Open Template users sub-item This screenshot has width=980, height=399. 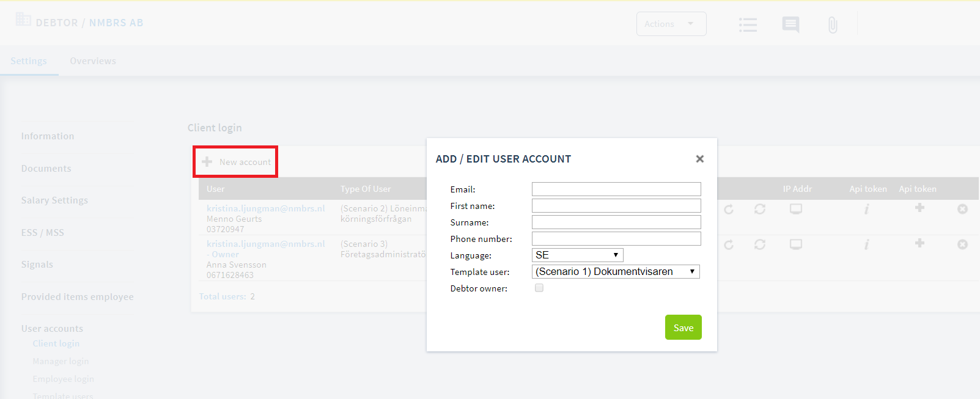(62, 395)
